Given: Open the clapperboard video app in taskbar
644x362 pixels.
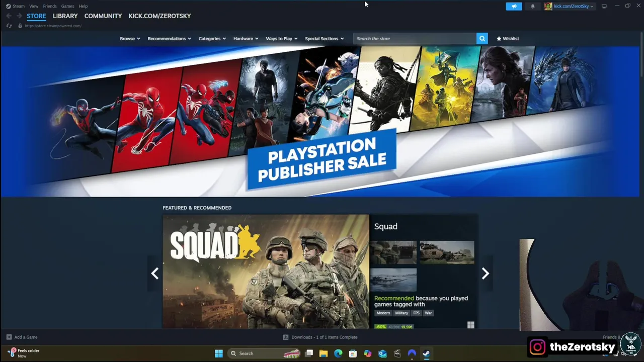Looking at the screenshot, I should 397,353.
